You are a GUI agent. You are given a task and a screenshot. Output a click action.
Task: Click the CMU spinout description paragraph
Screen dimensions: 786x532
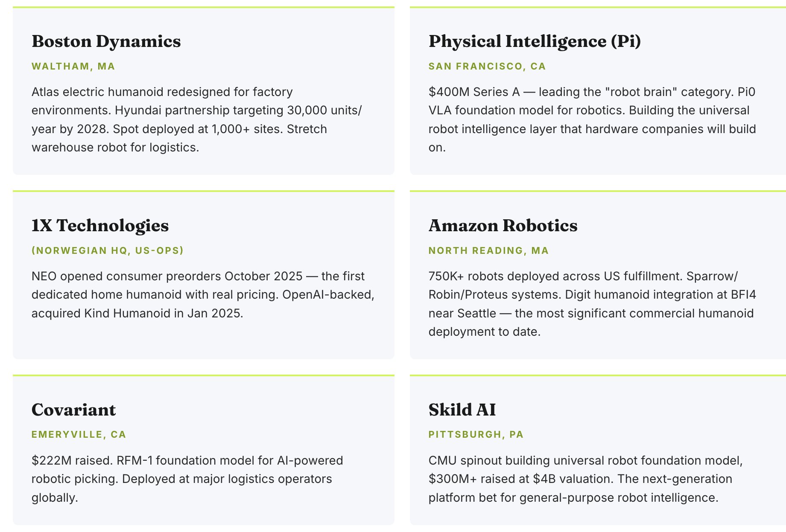click(586, 479)
